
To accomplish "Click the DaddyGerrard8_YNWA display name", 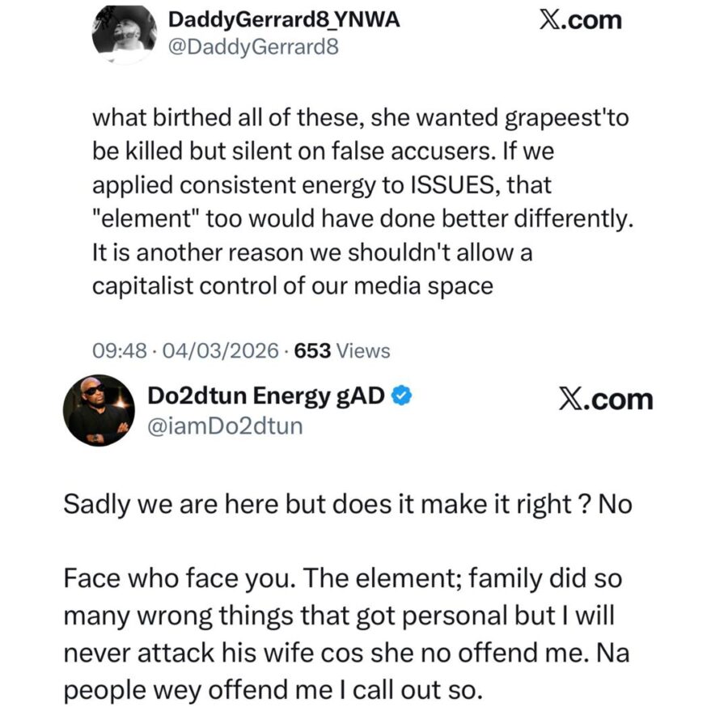I will click(283, 21).
